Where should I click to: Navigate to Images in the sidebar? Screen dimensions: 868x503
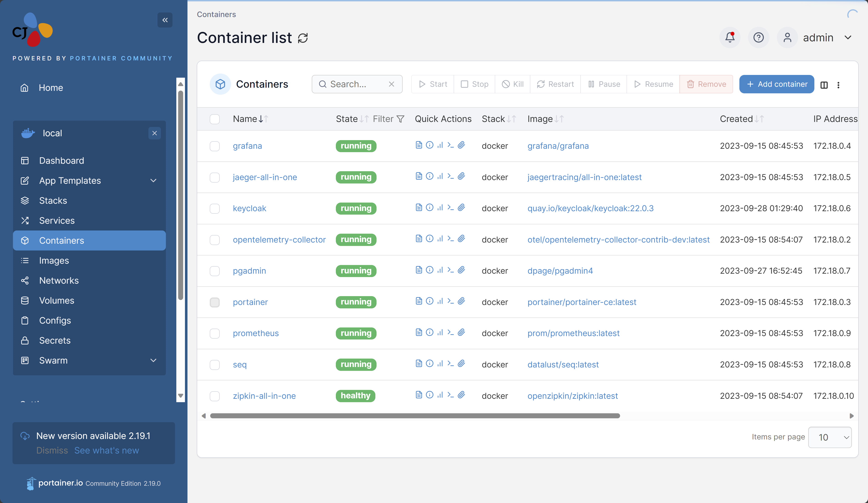54,261
